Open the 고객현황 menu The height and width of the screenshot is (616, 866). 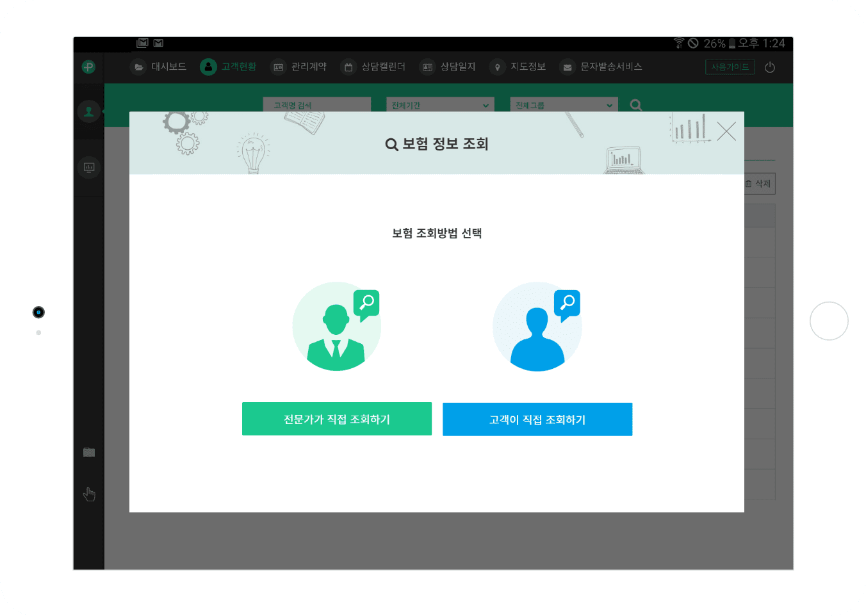239,67
